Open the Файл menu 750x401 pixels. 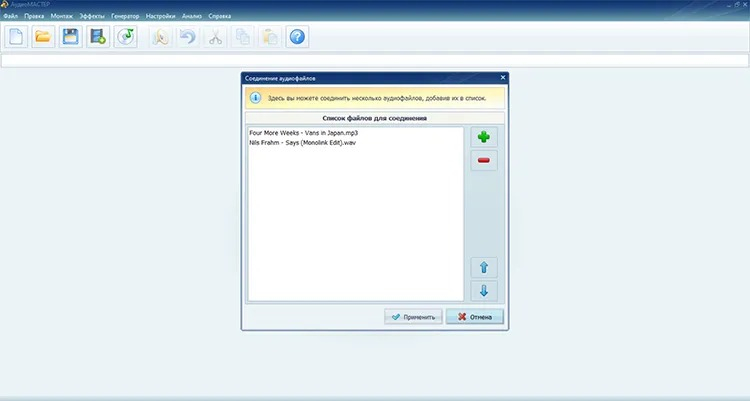coord(11,16)
